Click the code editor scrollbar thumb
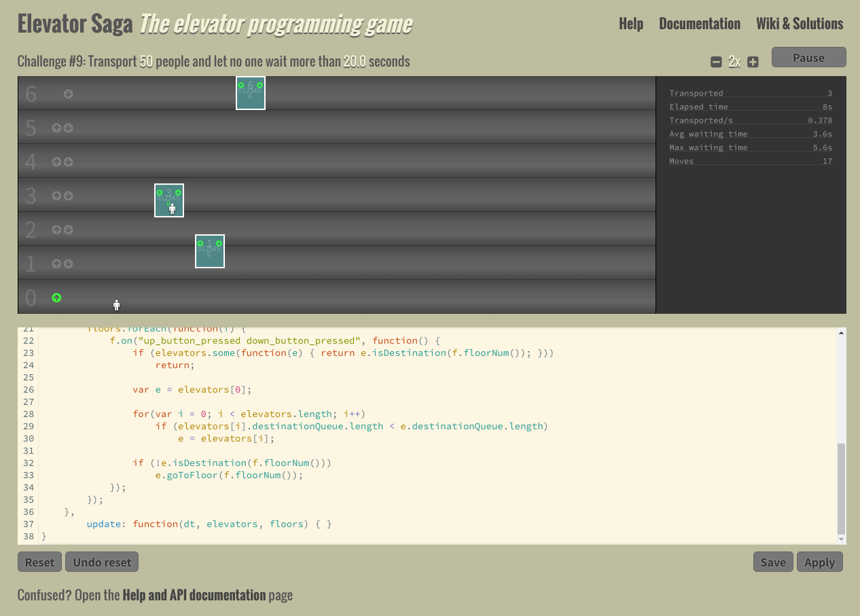Viewport: 860px width, 616px height. pyautogui.click(x=842, y=488)
